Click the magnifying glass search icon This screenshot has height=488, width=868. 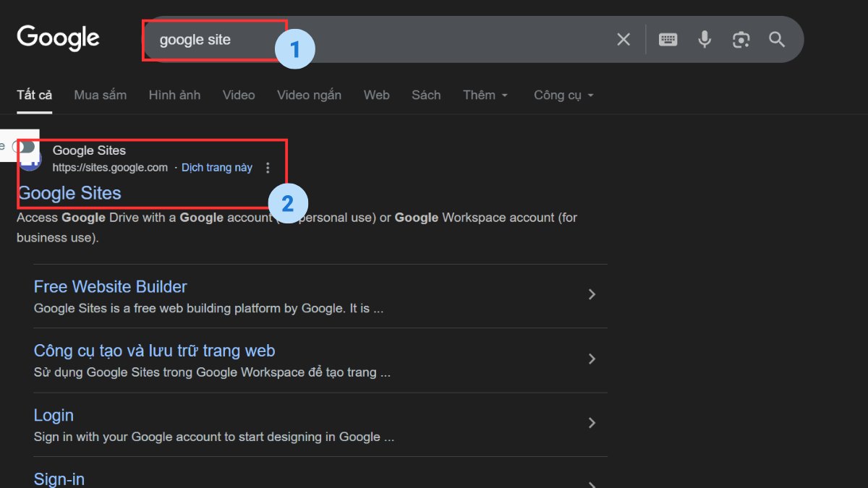click(777, 40)
